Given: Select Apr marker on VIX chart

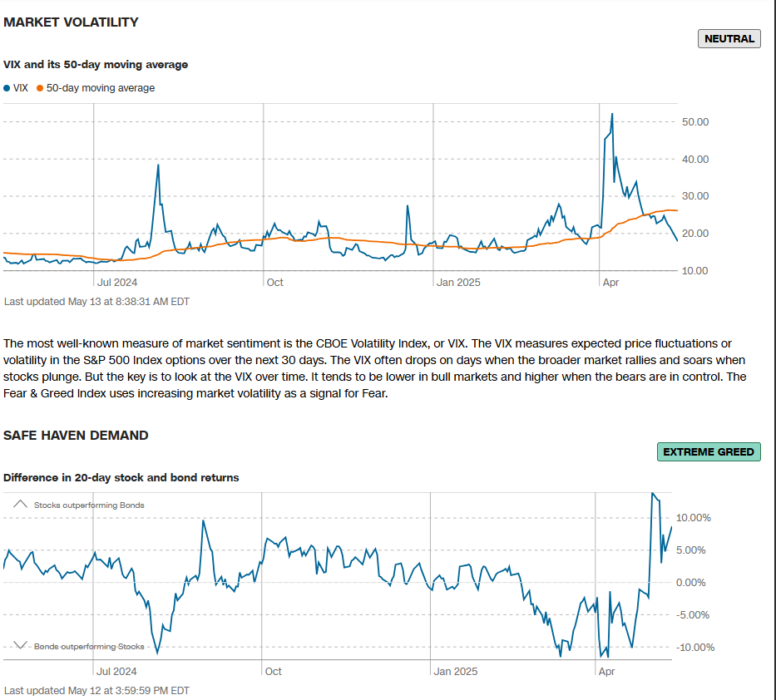Looking at the screenshot, I should 610,283.
